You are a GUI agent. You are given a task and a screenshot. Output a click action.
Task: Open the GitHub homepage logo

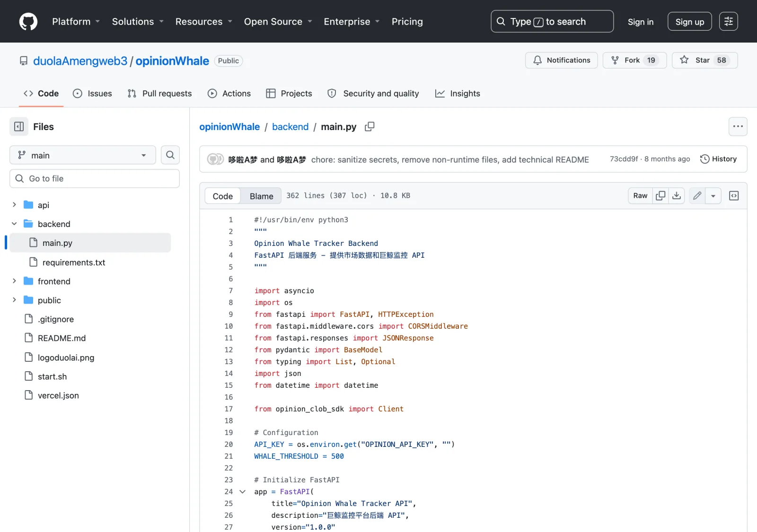pos(28,21)
